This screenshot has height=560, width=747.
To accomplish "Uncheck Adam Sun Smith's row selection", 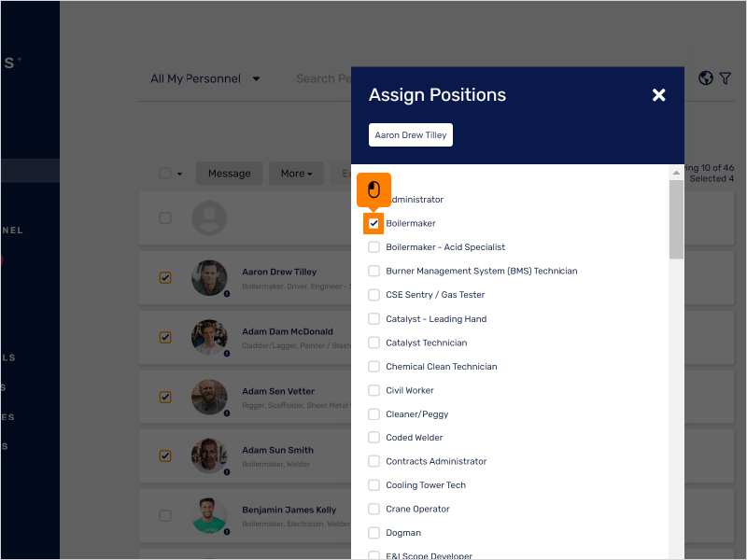I will tap(165, 455).
